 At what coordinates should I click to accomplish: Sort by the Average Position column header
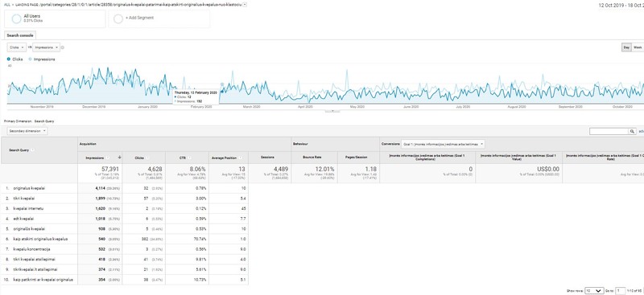(x=225, y=158)
